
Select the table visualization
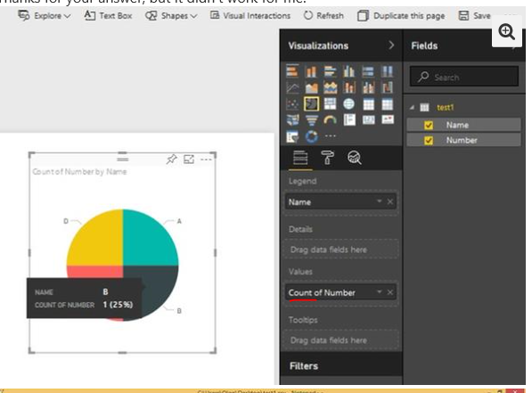(x=368, y=104)
